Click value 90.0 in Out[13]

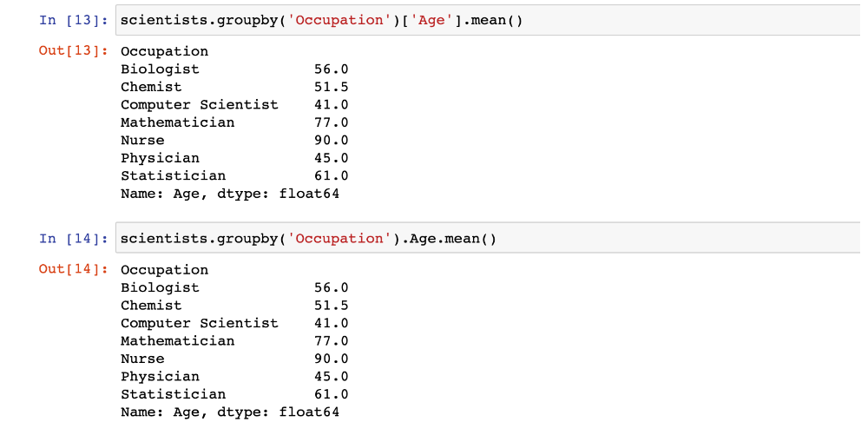[x=331, y=140]
